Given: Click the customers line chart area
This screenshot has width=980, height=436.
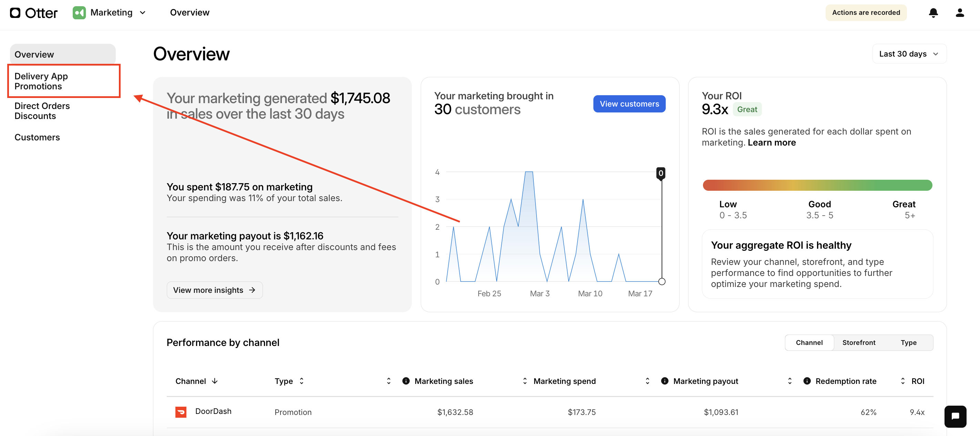Looking at the screenshot, I should pos(553,227).
